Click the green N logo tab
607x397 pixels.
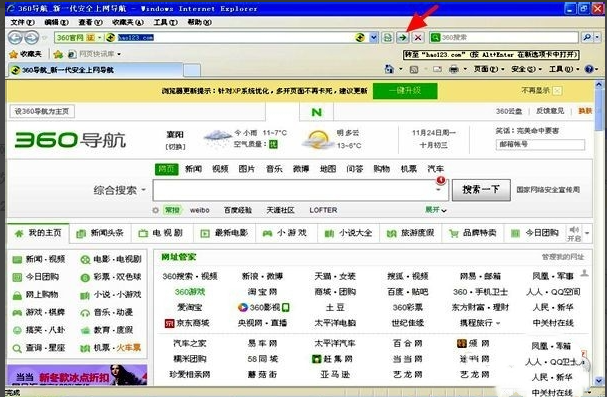(x=316, y=112)
